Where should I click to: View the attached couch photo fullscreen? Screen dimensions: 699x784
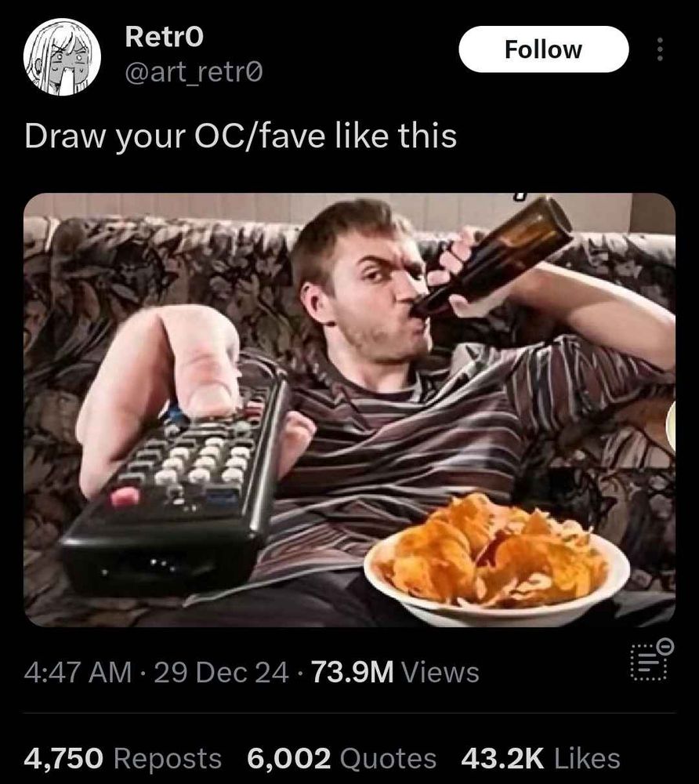pos(349,409)
